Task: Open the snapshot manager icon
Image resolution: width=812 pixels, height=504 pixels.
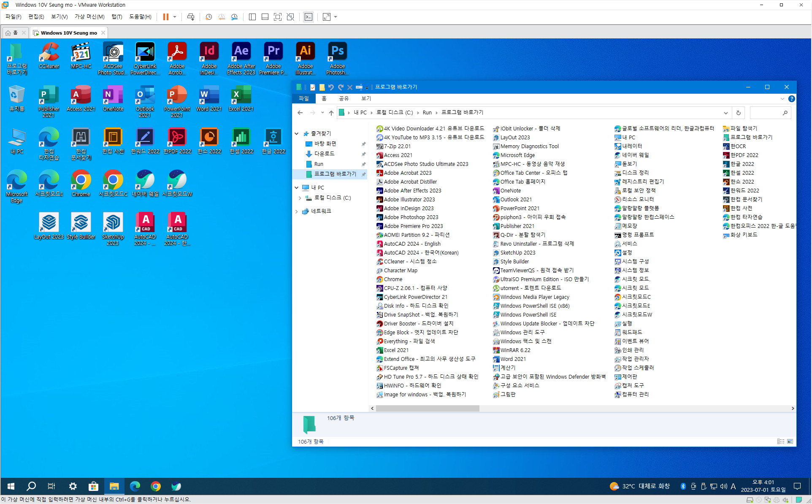Action: [234, 17]
